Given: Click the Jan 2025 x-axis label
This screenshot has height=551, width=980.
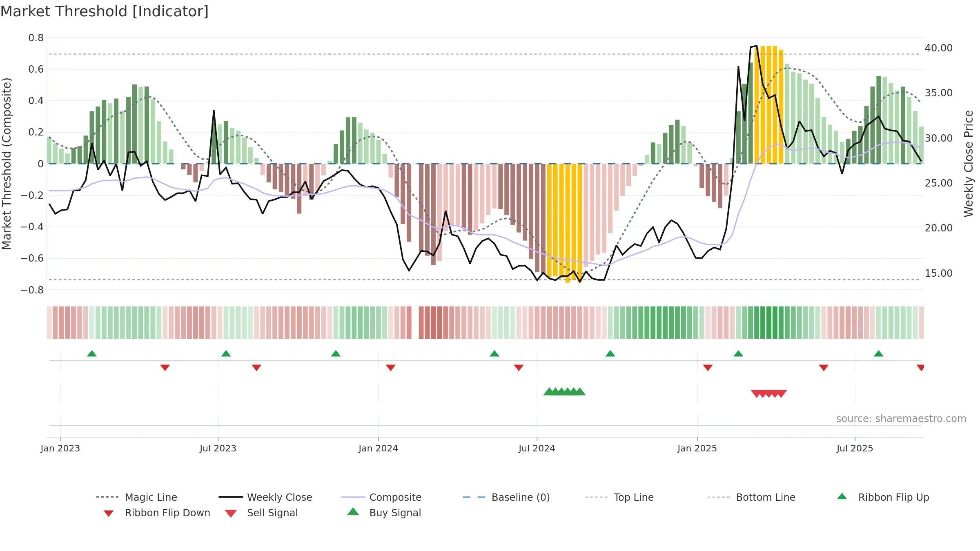Looking at the screenshot, I should tap(697, 448).
